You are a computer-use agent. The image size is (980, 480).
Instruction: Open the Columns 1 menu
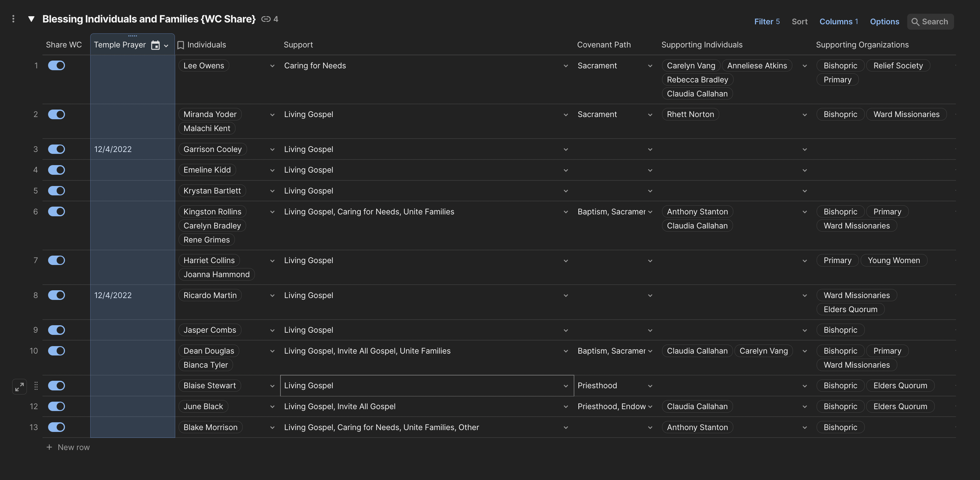coord(839,22)
